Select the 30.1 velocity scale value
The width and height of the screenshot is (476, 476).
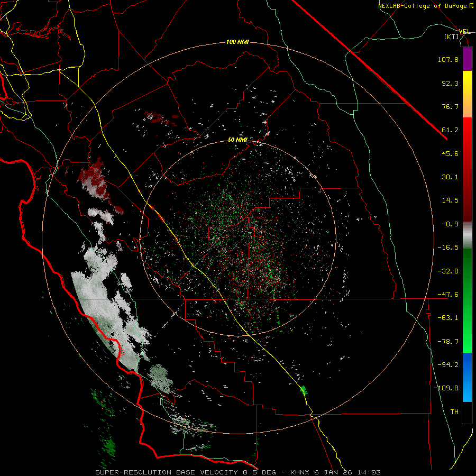[x=450, y=177]
